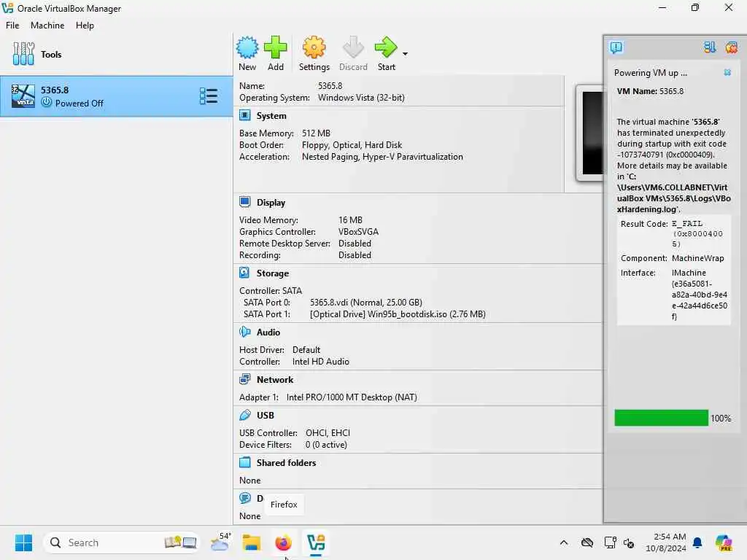Open Firefox from the taskbar
The height and width of the screenshot is (560, 747).
click(283, 542)
